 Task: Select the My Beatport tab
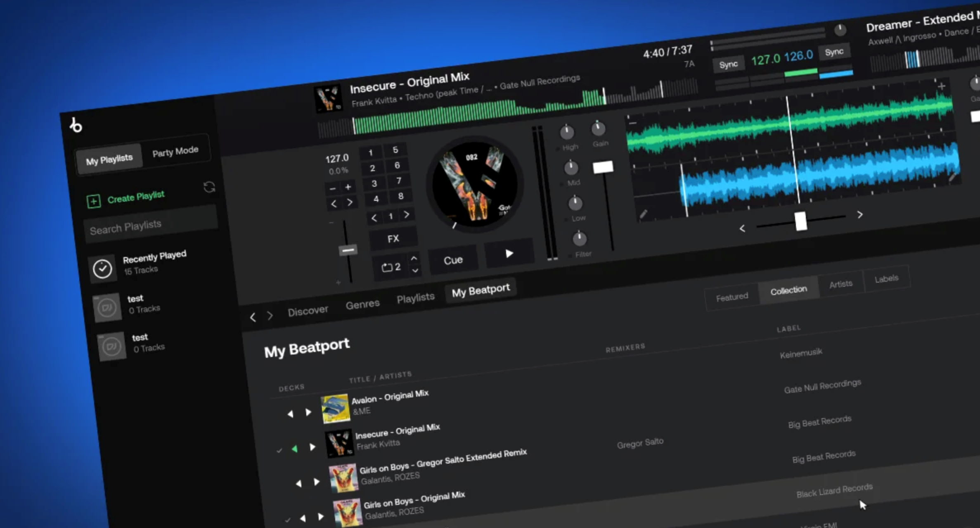coord(481,290)
